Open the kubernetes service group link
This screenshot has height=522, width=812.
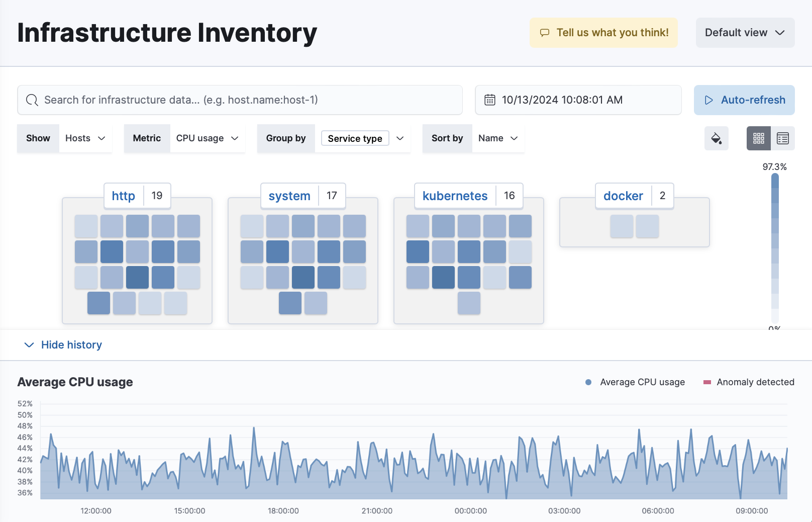[454, 196]
